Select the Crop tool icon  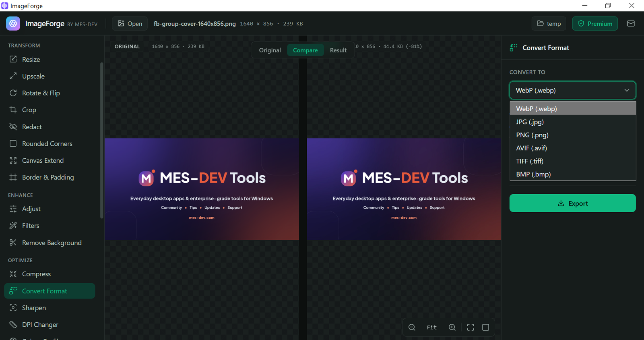(13, 110)
